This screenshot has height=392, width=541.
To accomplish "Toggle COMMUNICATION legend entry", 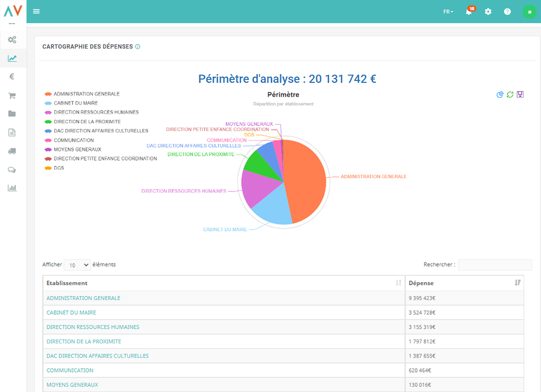I will click(x=69, y=141).
